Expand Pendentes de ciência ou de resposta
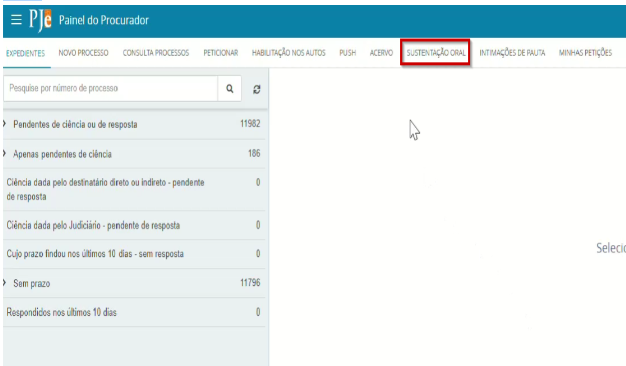This screenshot has width=626, height=366. pos(4,124)
